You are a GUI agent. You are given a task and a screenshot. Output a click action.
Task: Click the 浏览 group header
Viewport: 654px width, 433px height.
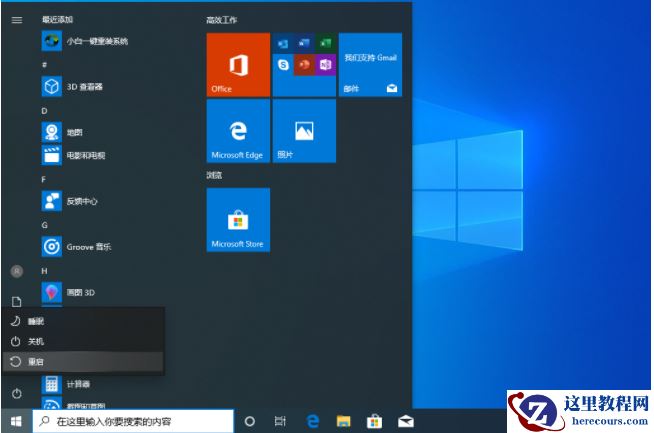click(x=214, y=175)
